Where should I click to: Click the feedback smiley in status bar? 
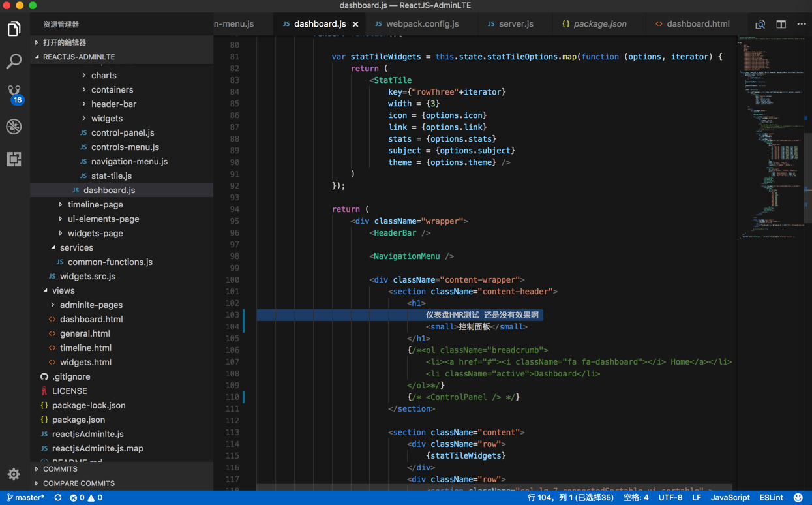tap(798, 498)
